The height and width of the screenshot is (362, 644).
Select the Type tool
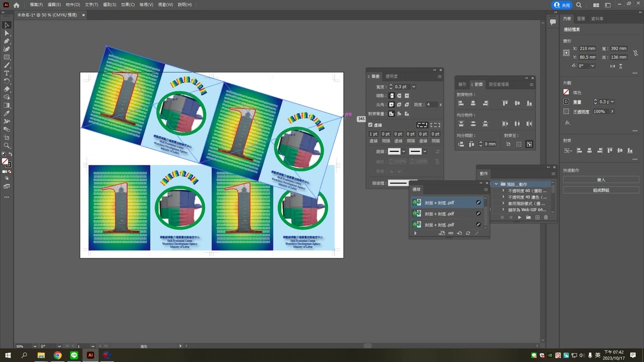click(7, 73)
